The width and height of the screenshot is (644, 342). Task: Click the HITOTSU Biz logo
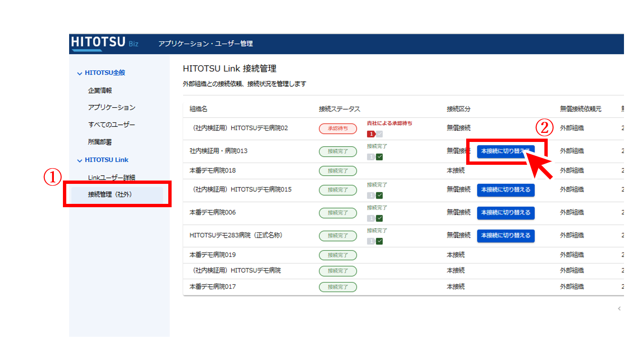tap(104, 43)
